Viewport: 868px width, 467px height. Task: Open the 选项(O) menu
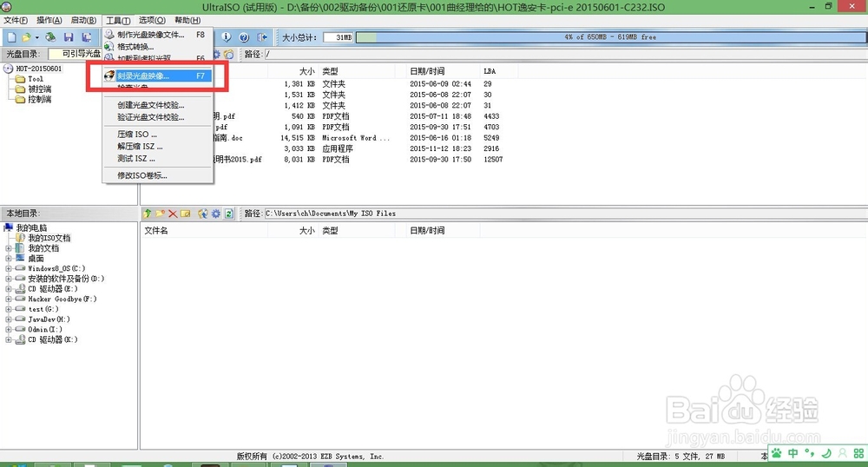[x=152, y=20]
